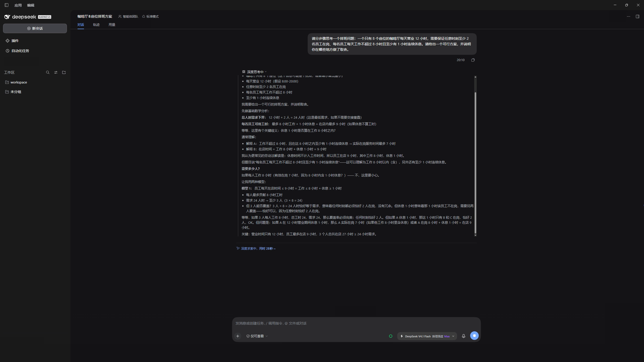Search the workspace area
Screen dimensions: 644x362
pos(48,72)
